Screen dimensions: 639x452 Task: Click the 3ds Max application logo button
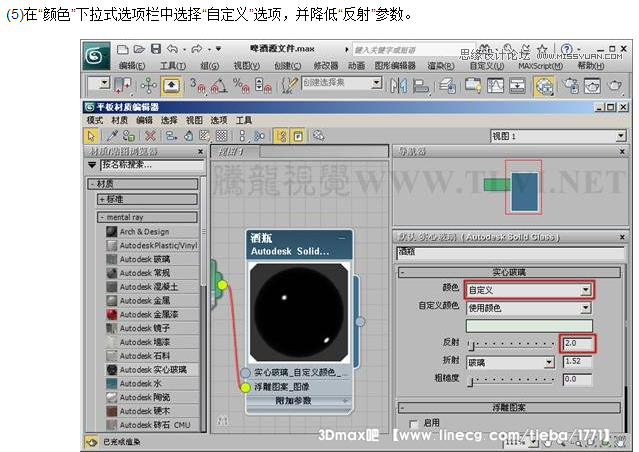[96, 55]
